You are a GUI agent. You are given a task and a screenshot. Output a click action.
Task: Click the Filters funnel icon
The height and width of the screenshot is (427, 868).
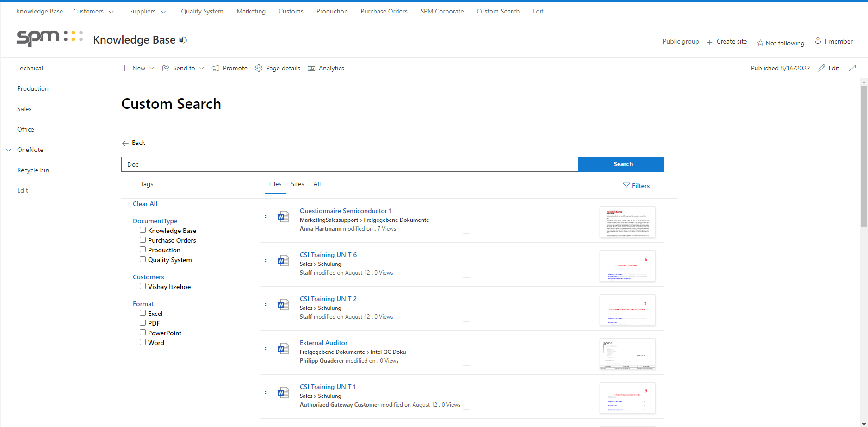626,186
